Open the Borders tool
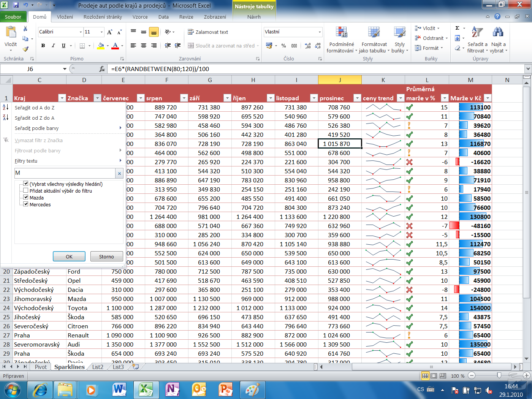 click(x=82, y=46)
